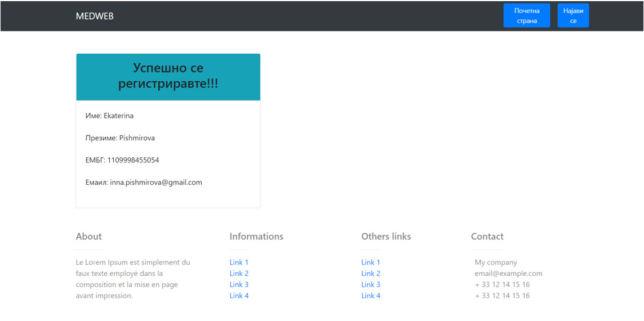Click the Име: Ekaterina line

pyautogui.click(x=109, y=116)
